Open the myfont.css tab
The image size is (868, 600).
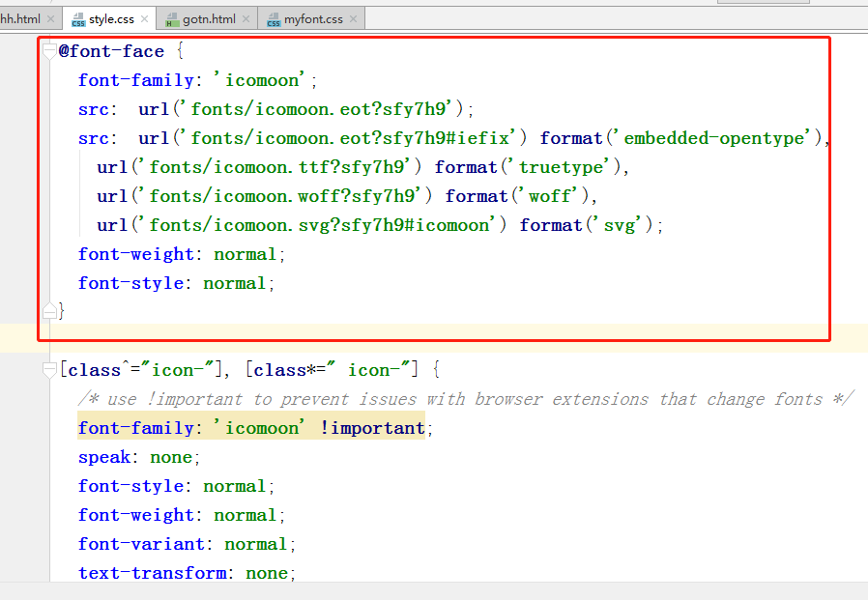313,19
